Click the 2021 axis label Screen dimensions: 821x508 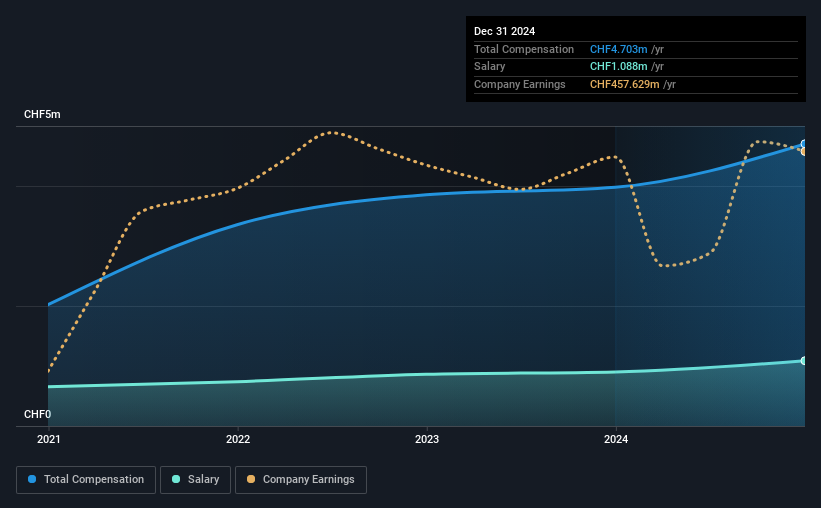click(49, 439)
